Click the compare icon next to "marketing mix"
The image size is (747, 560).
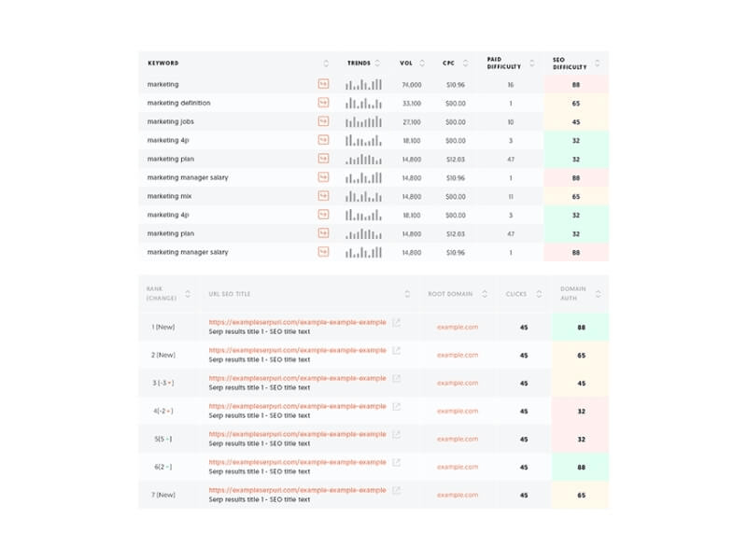click(322, 196)
